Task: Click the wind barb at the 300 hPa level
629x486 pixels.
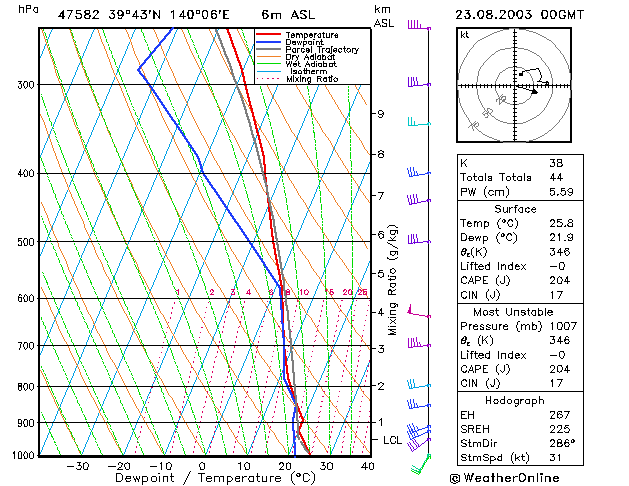Action: [419, 82]
